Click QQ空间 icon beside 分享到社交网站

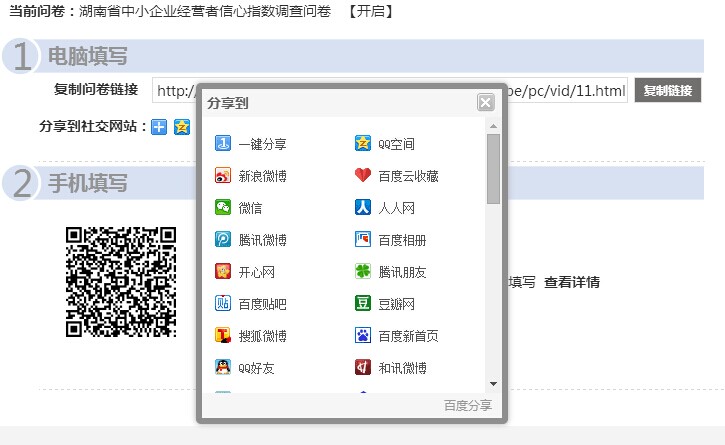(182, 127)
